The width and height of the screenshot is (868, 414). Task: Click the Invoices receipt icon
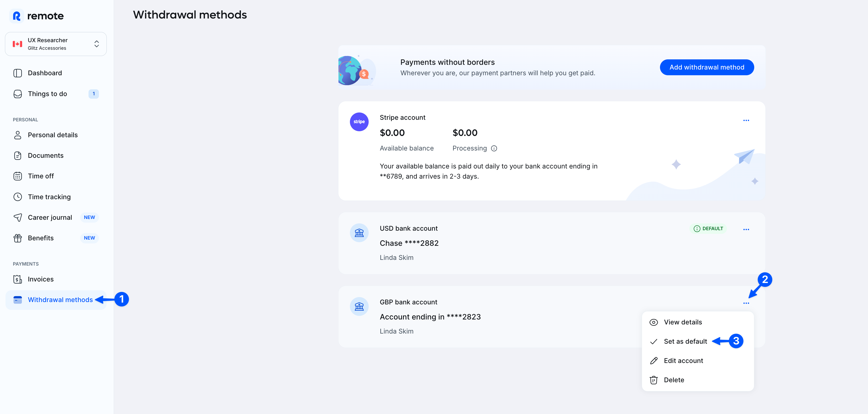coord(17,279)
